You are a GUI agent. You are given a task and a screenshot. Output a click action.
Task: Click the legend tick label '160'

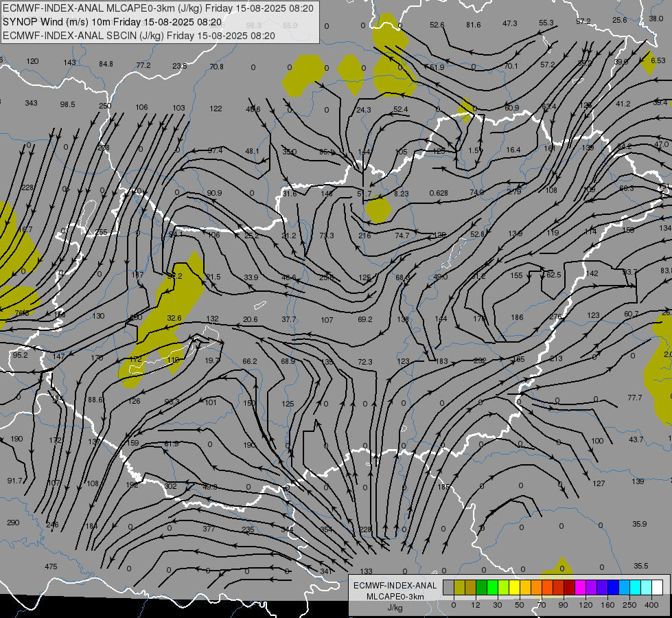[607, 605]
